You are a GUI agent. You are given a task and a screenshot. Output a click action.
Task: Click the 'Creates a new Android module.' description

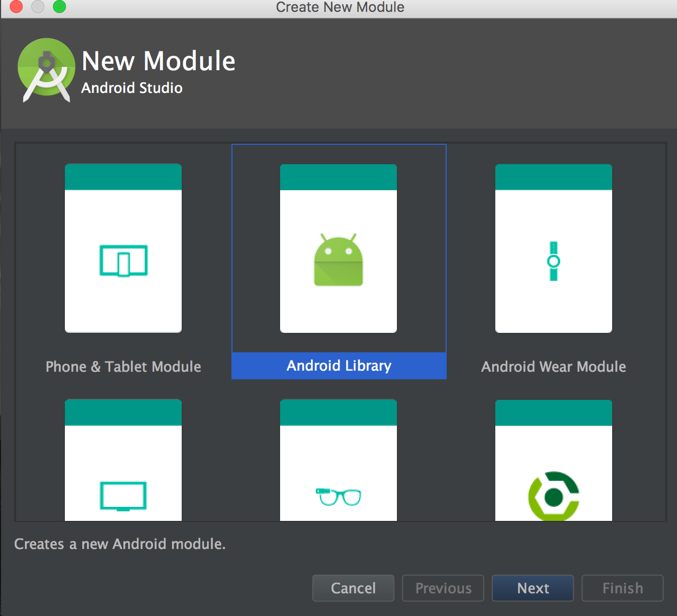click(120, 544)
